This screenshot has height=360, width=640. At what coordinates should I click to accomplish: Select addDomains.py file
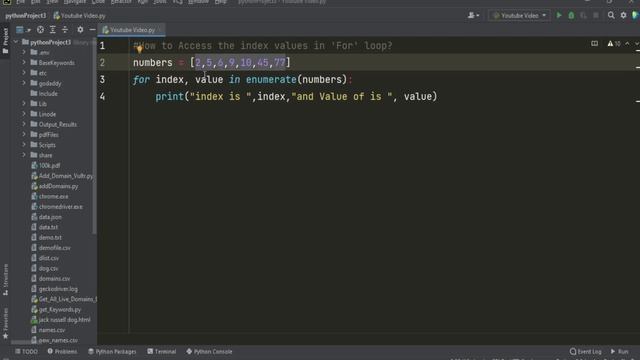pyautogui.click(x=54, y=186)
